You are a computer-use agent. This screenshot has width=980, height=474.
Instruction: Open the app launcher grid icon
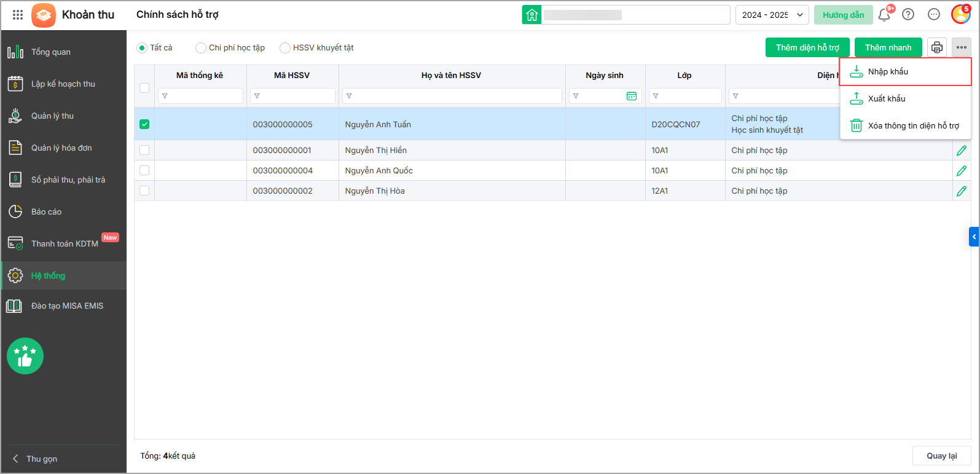point(18,15)
